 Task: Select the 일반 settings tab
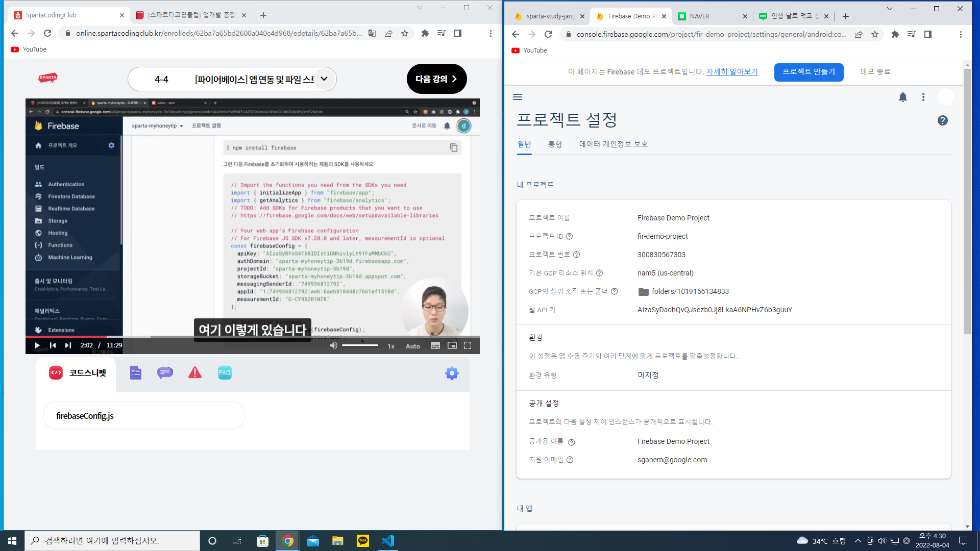point(524,144)
